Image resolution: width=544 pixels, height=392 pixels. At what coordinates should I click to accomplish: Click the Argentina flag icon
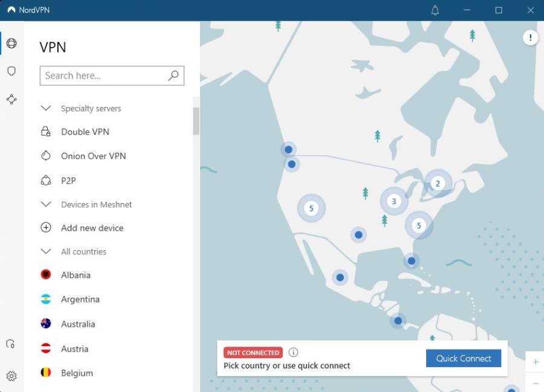click(x=46, y=299)
